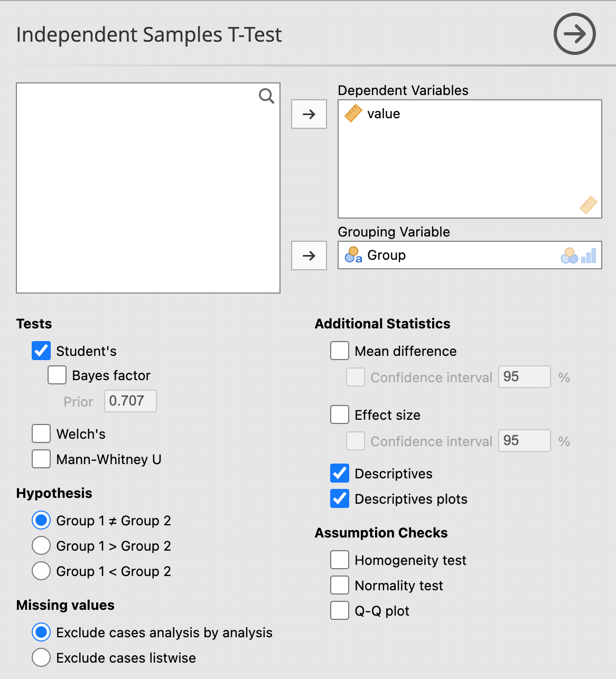The width and height of the screenshot is (616, 679).
Task: Enable the Mann-Whitney U test
Action: tap(41, 459)
